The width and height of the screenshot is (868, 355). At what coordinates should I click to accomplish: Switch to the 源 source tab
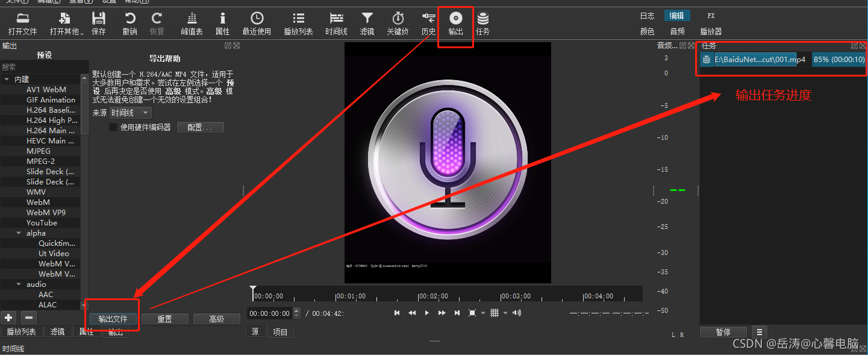(x=255, y=331)
